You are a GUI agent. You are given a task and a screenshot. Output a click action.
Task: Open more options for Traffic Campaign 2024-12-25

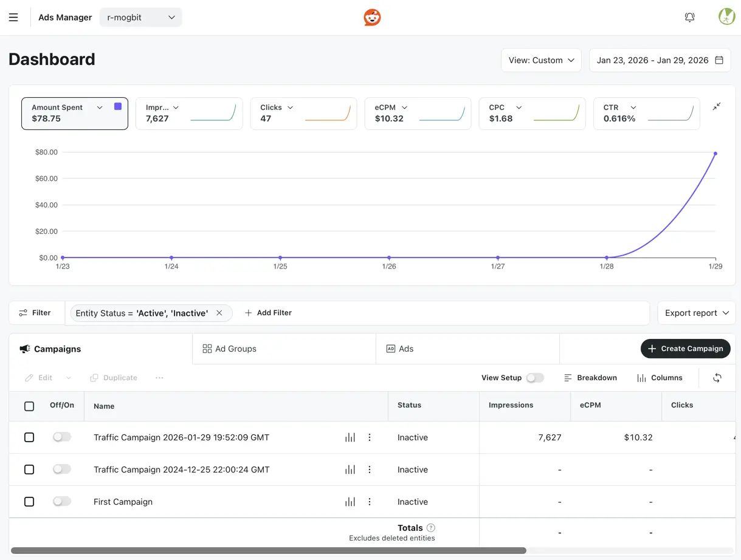(x=370, y=470)
